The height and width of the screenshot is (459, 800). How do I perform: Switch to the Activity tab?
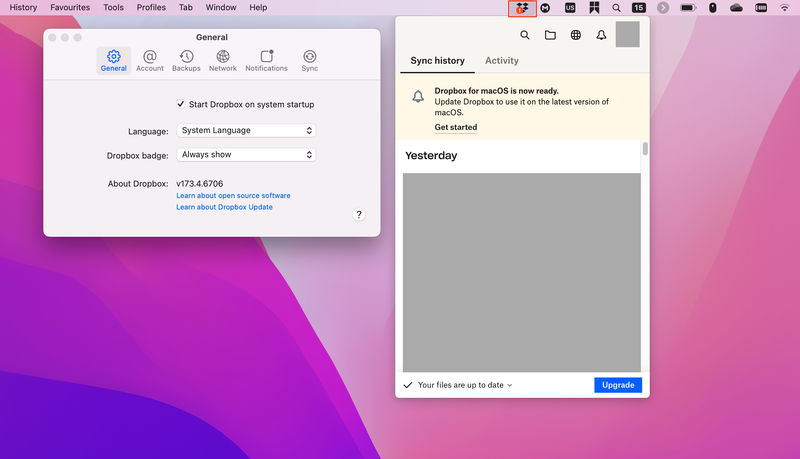click(x=502, y=61)
